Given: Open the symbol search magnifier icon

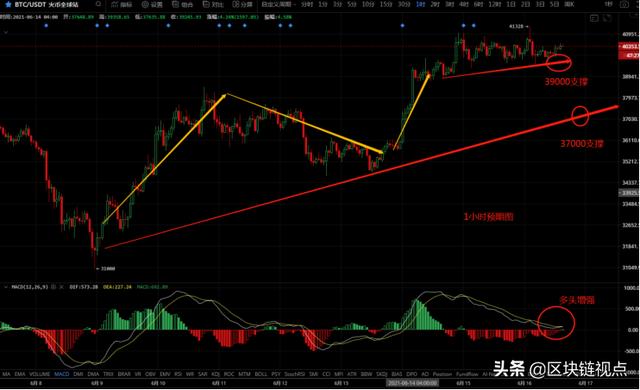Looking at the screenshot, I should pos(98,4).
